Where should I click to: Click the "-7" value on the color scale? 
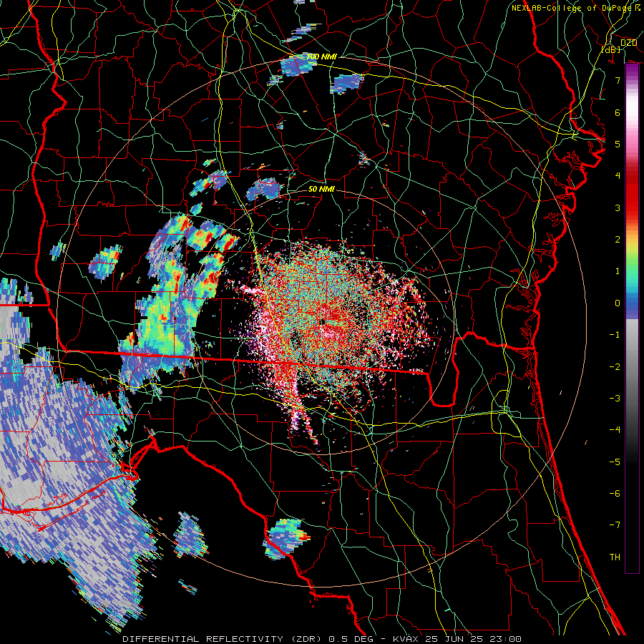point(615,525)
